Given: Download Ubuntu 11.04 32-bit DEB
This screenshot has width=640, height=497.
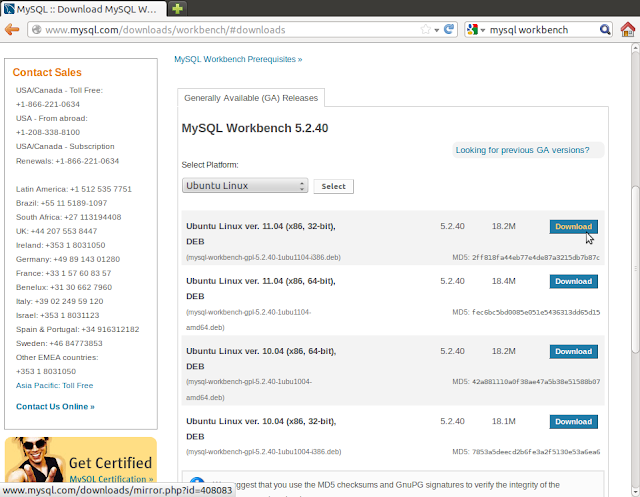Looking at the screenshot, I should (x=573, y=226).
